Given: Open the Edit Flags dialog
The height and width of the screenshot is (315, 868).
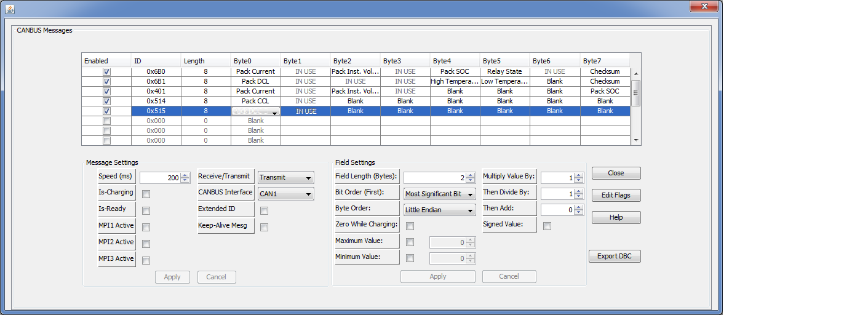Looking at the screenshot, I should pos(616,196).
